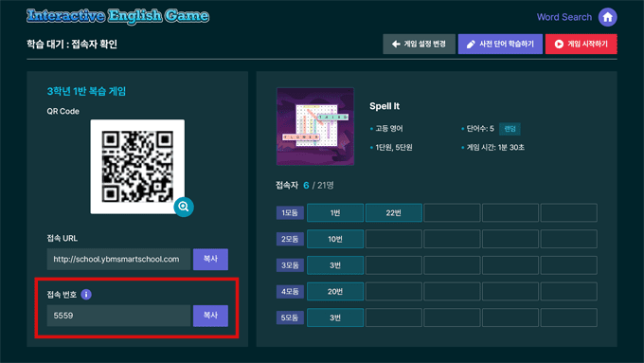Select the 1모둠 group label
The width and height of the screenshot is (644, 363).
click(x=290, y=213)
